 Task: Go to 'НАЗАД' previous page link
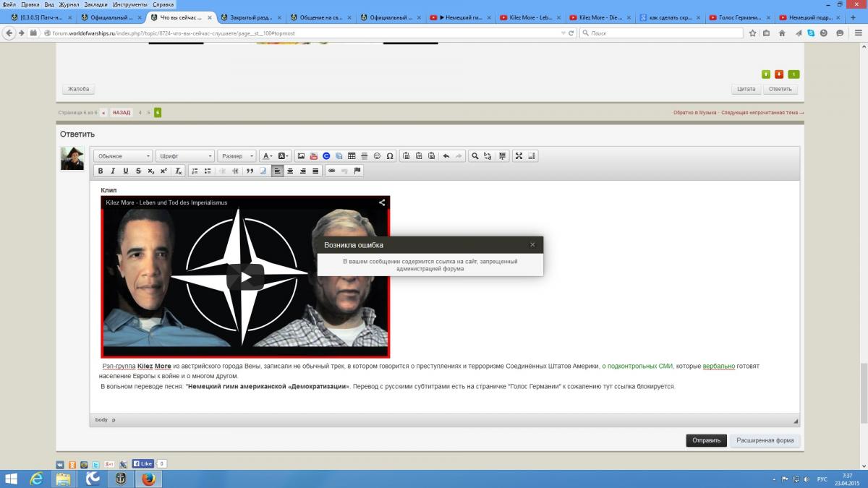(122, 112)
